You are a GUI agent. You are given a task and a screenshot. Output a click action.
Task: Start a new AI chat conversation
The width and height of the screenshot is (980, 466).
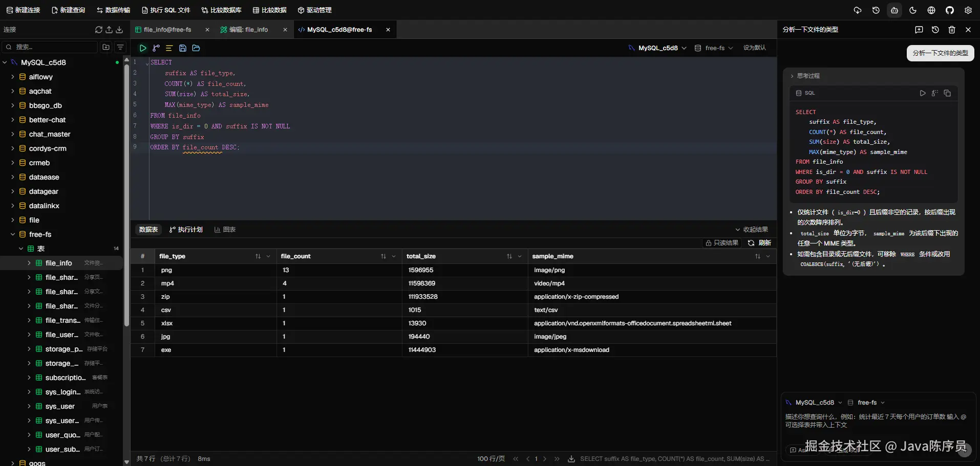point(919,30)
